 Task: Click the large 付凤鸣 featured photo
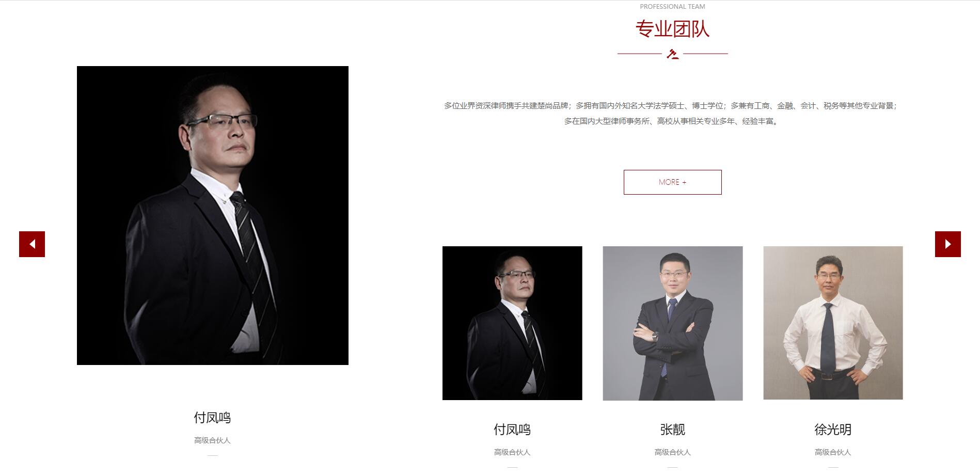[213, 215]
